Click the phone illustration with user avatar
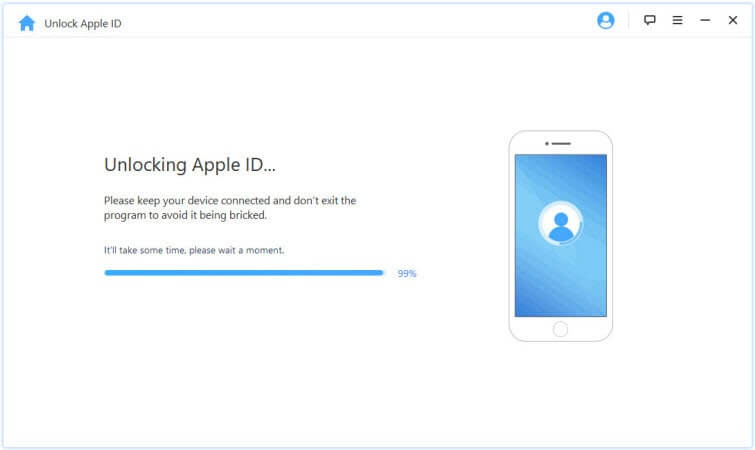Image resolution: width=755 pixels, height=450 pixels. click(560, 236)
